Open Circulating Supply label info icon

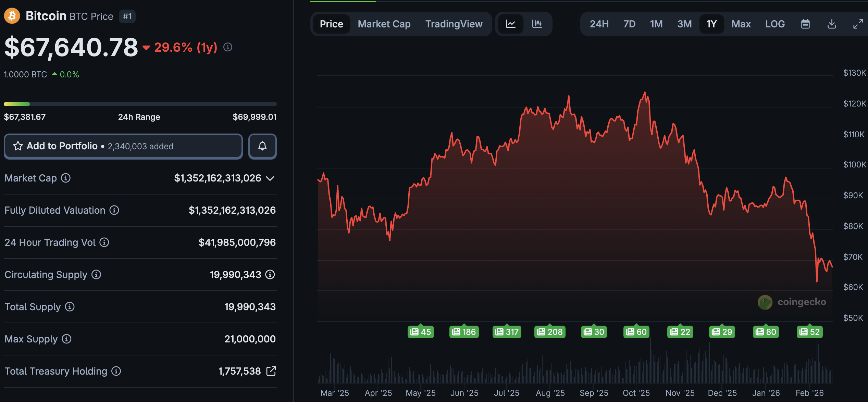point(96,275)
